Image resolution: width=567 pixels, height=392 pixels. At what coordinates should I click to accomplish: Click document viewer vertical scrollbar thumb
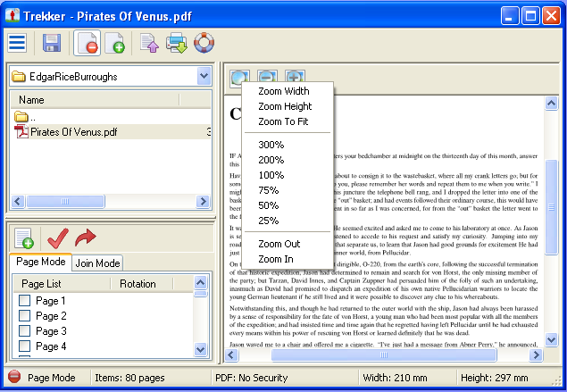pos(551,207)
